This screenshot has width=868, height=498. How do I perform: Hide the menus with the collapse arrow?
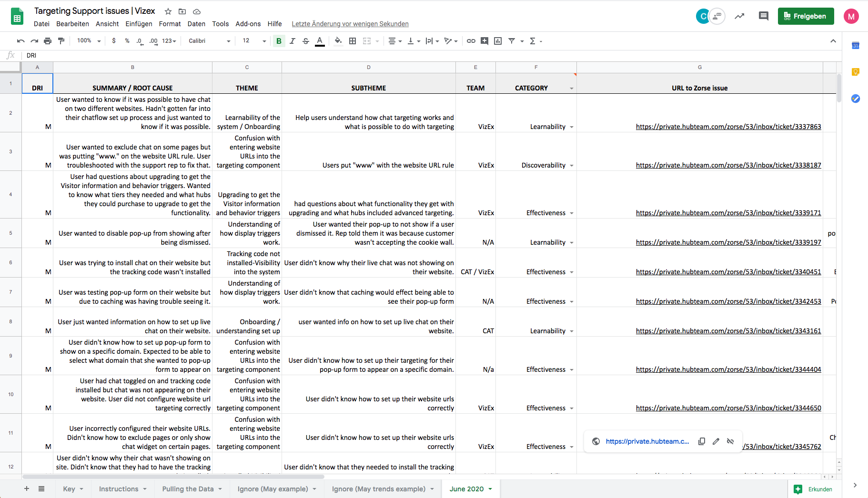[x=833, y=41]
